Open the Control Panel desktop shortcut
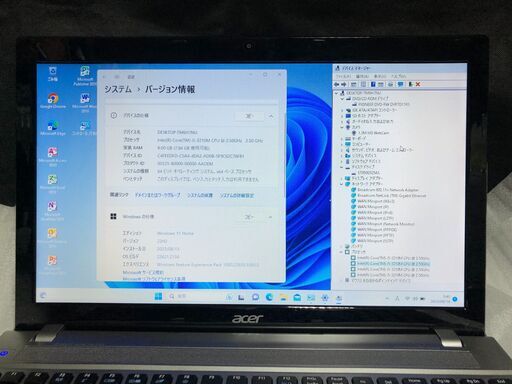The image size is (512, 384). (x=85, y=128)
